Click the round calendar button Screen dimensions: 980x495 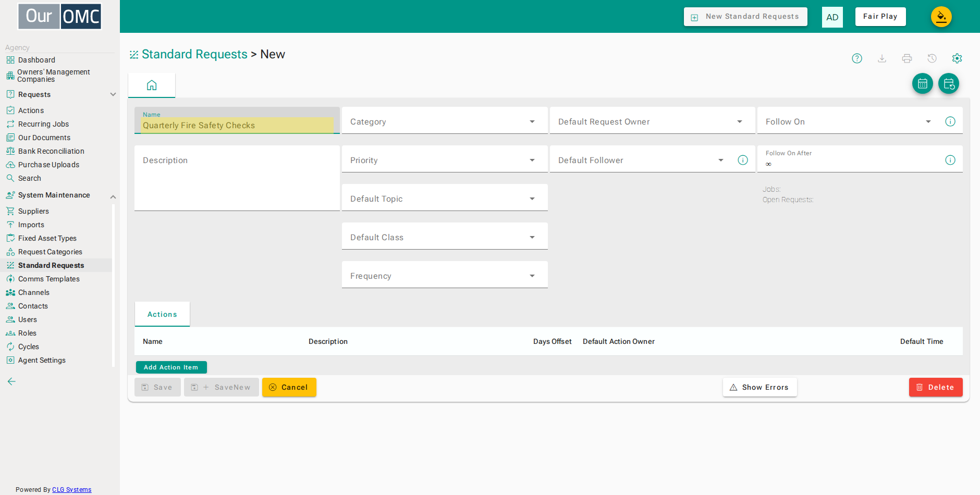coord(923,83)
